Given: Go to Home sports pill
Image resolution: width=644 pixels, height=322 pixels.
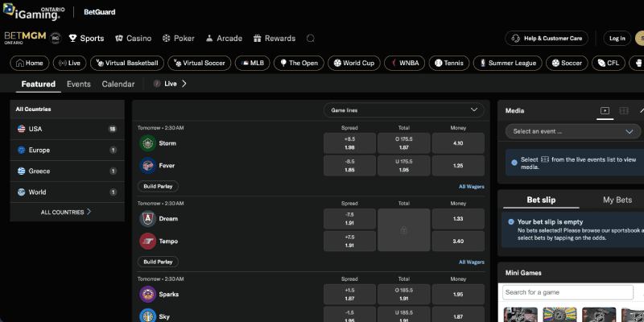Looking at the screenshot, I should click(x=30, y=64).
